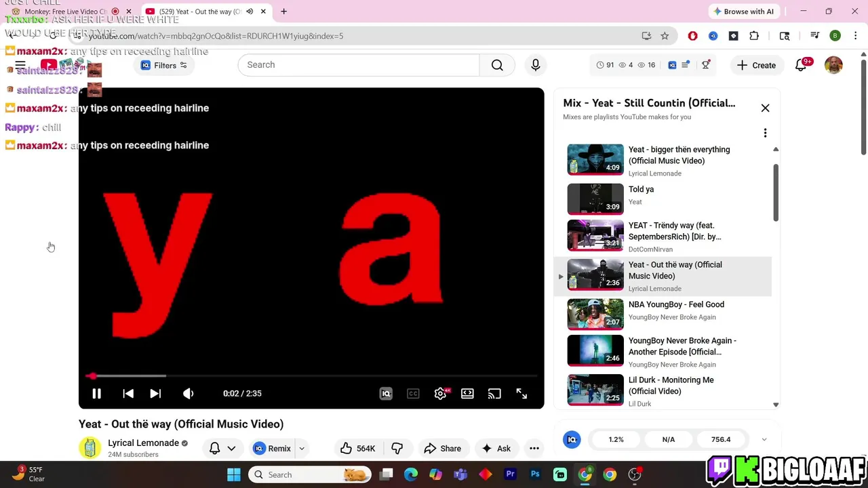Open the Filters button
Screen dimensions: 868x488
(x=164, y=66)
